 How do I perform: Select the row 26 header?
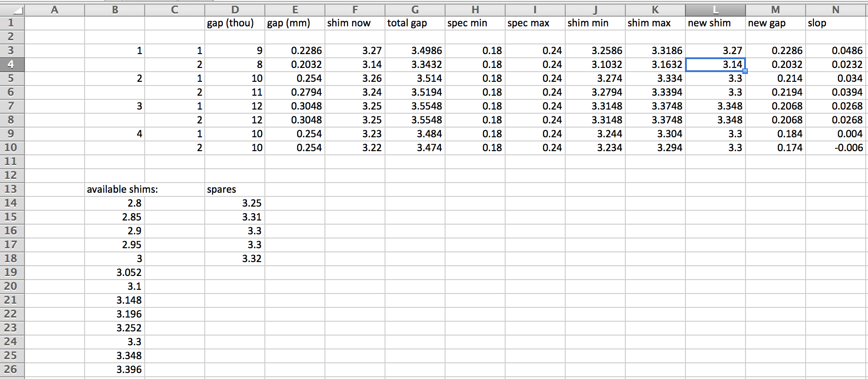click(12, 370)
